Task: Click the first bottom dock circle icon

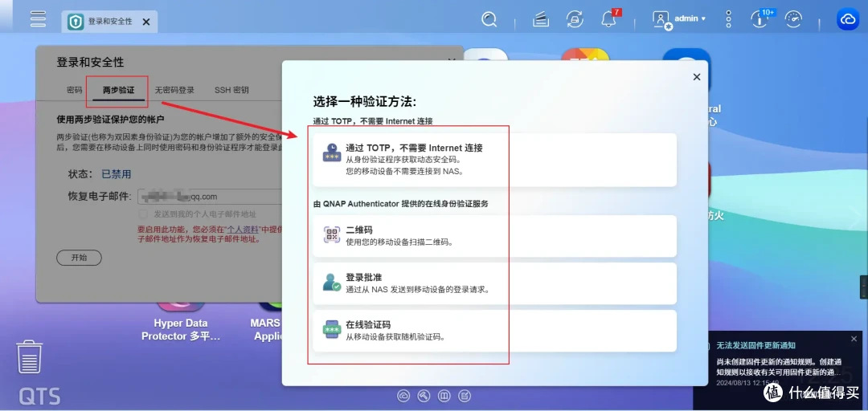Action: tap(404, 396)
